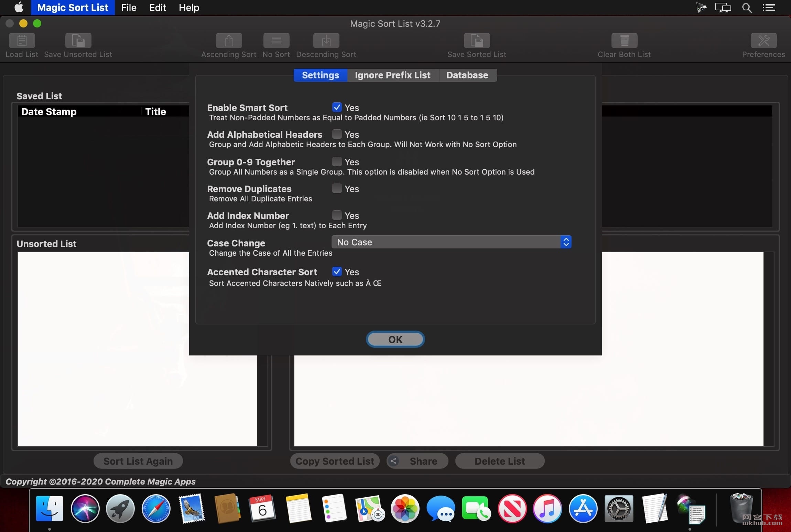Click the Sort List Again button
The image size is (791, 532).
point(138,461)
